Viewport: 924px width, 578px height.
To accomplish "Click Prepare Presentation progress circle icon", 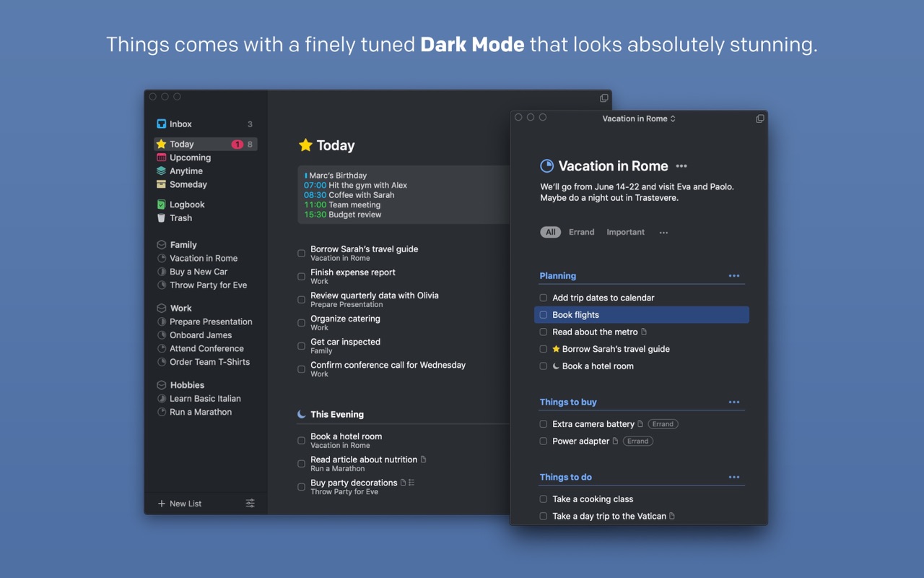I will 162,322.
